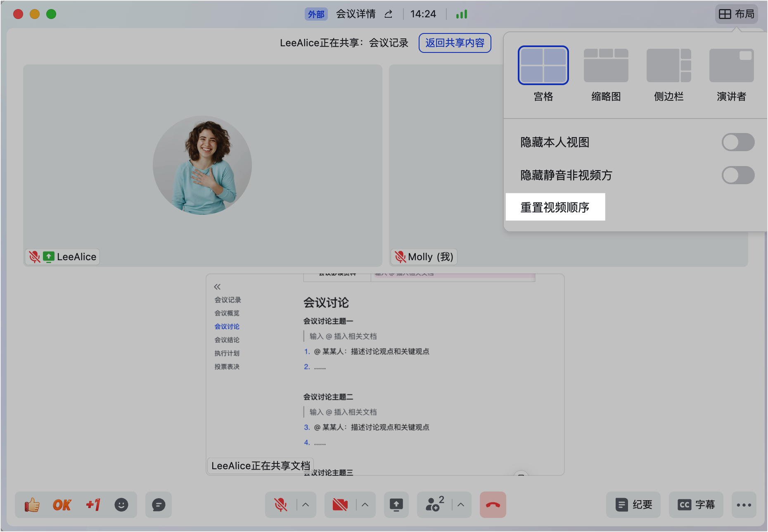Click the input field under 会议讨论主题一

343,336
